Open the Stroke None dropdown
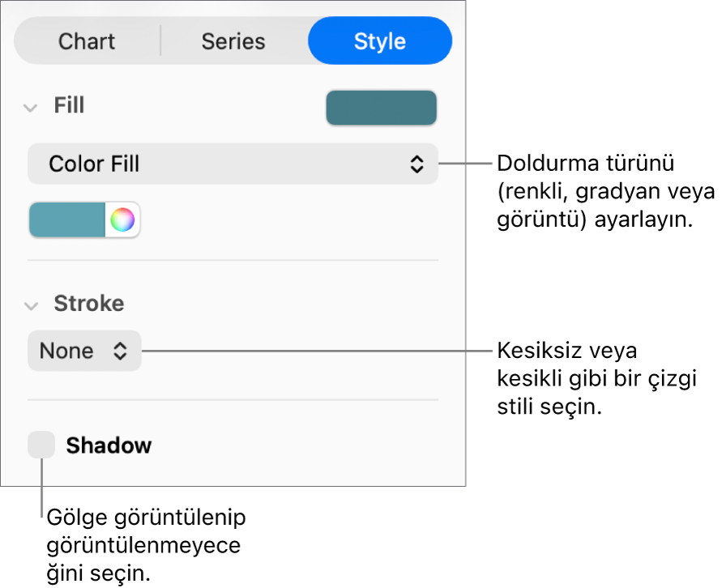This screenshot has width=722, height=588. point(84,351)
